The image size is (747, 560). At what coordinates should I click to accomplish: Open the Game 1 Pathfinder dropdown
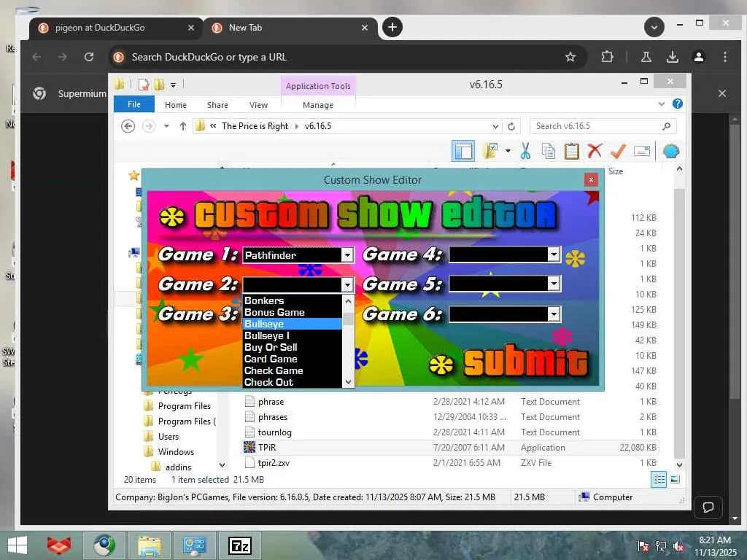pos(347,255)
